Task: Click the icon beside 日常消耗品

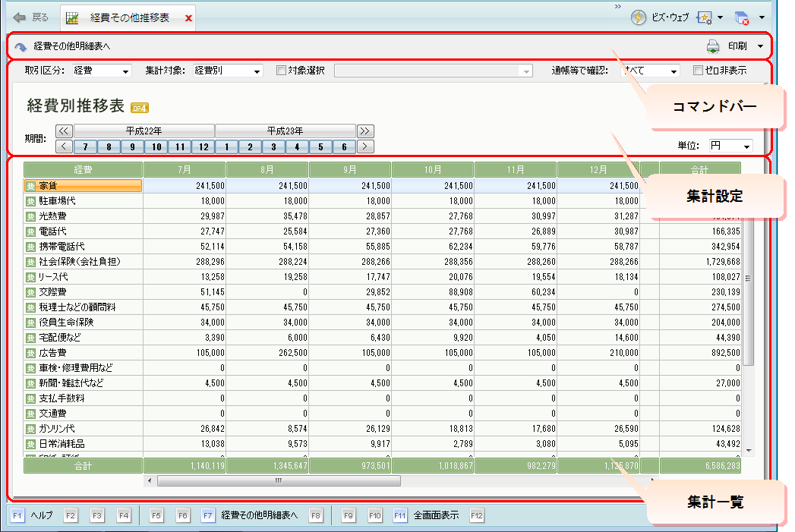Action: [31, 445]
